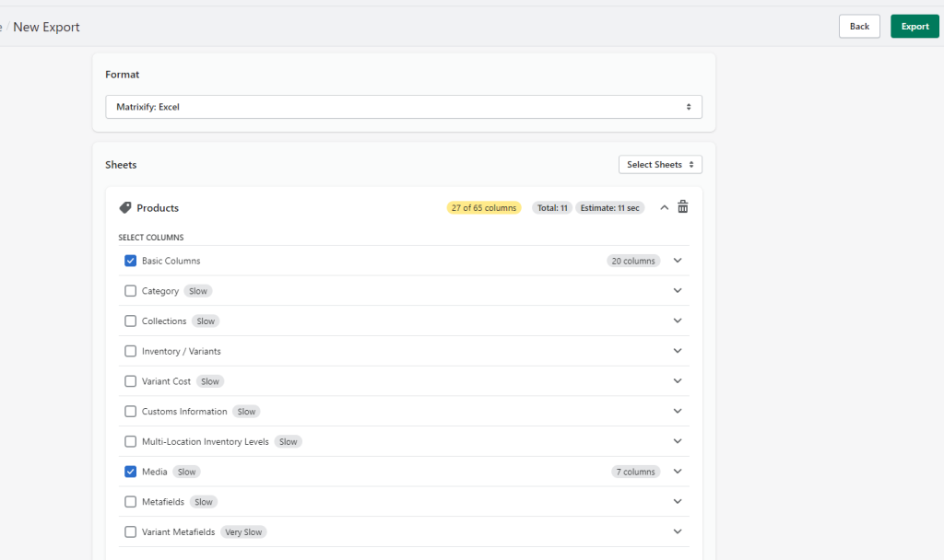Expand the Variant Metafields section
The width and height of the screenshot is (944, 560).
(678, 531)
